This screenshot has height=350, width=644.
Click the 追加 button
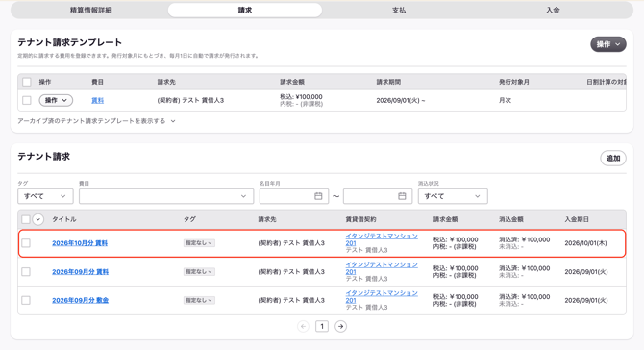(x=613, y=158)
